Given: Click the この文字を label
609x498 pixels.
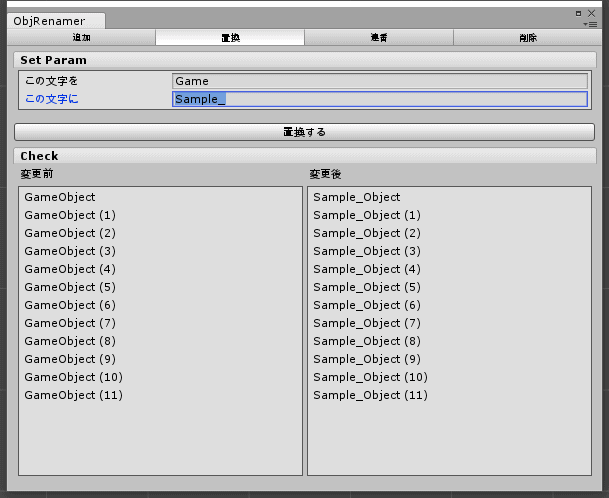Looking at the screenshot, I should coord(51,81).
